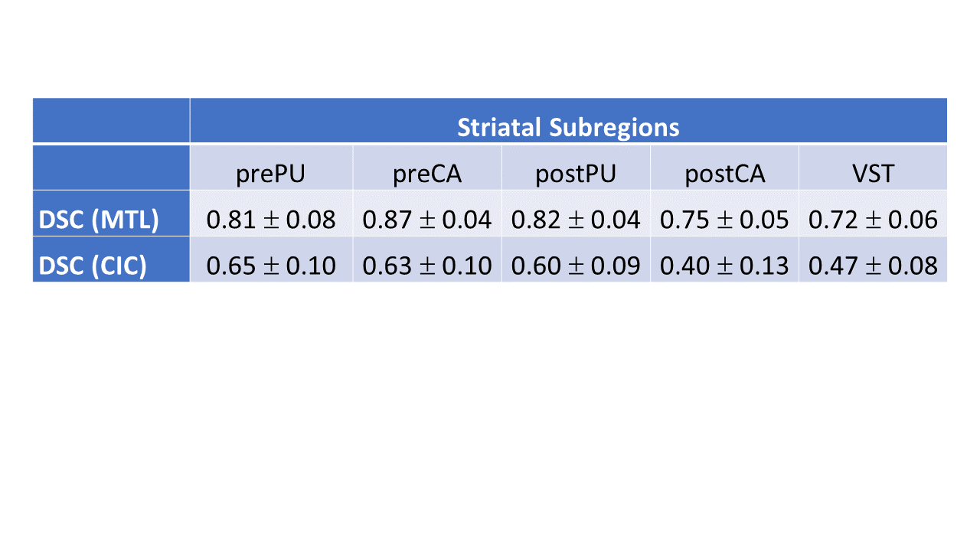Click the Striatal Subregions header cell
The height and width of the screenshot is (551, 980).
tap(568, 127)
